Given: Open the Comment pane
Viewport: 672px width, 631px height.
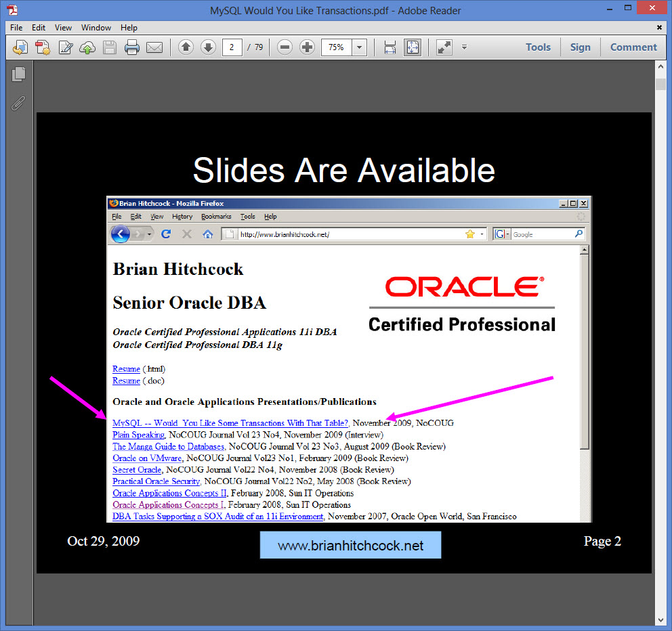Looking at the screenshot, I should (x=633, y=47).
